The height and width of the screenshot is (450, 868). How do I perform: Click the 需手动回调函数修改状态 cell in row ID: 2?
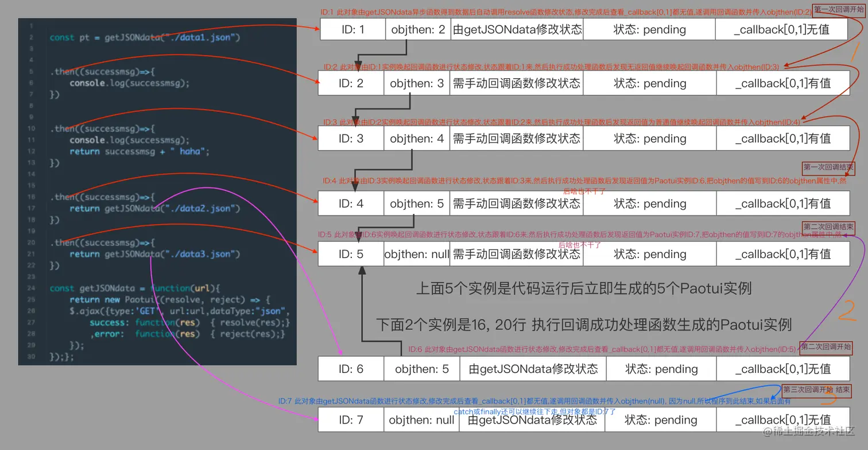517,83
